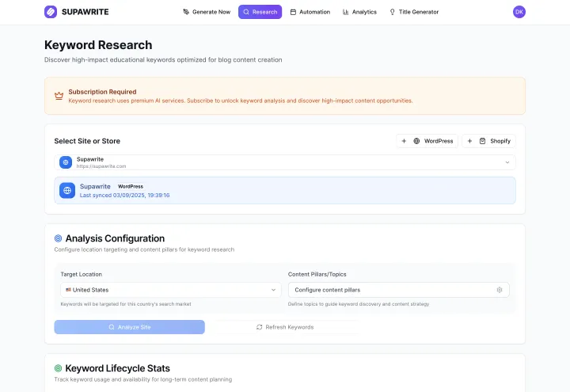
Task: Click the Subscription Required heading
Action: coord(102,92)
